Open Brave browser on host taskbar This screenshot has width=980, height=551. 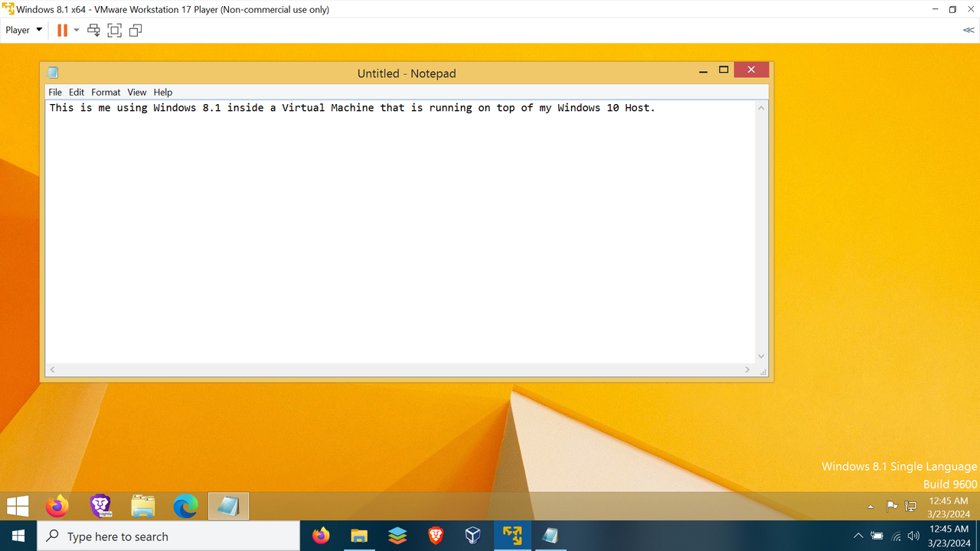coord(436,536)
